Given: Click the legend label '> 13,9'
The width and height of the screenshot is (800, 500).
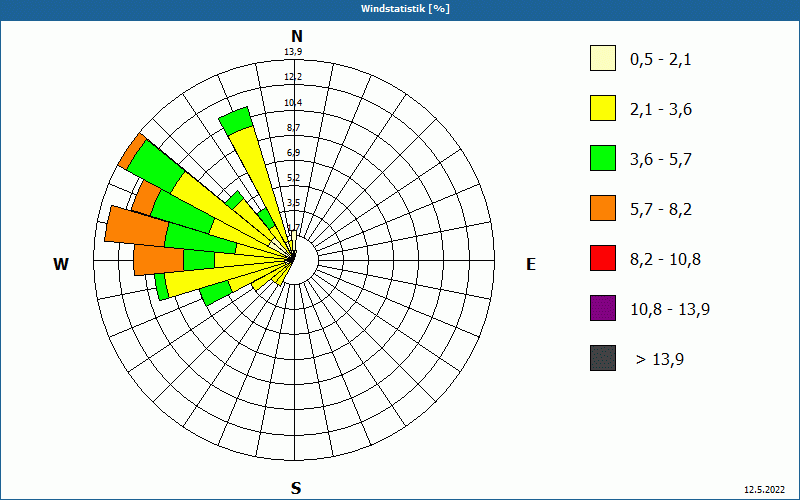Looking at the screenshot, I should pyautogui.click(x=660, y=360).
